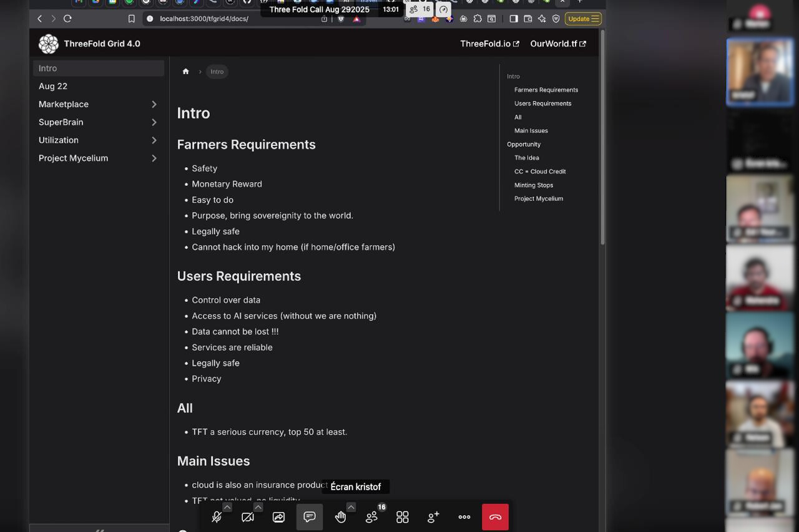
Task: Expand the Marketplace chevron
Action: point(154,104)
